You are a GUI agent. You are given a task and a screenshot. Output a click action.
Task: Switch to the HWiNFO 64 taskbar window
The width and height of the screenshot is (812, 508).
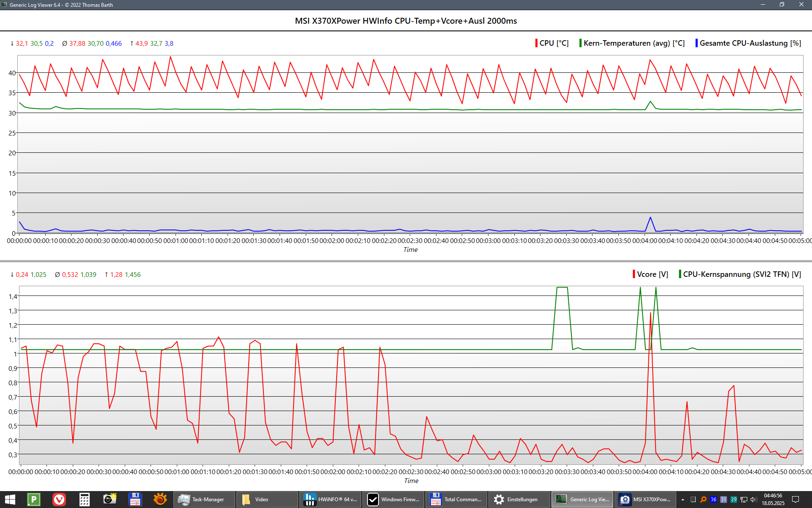(330, 500)
